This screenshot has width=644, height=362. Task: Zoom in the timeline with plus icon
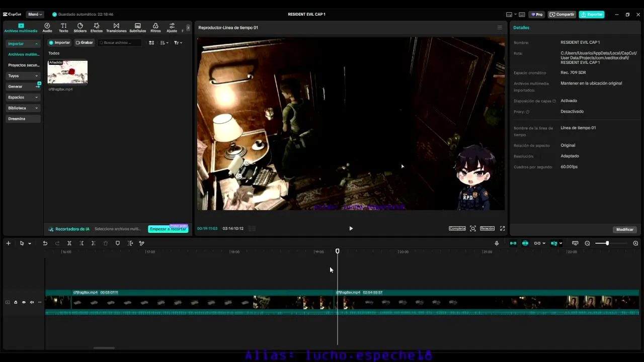click(635, 243)
